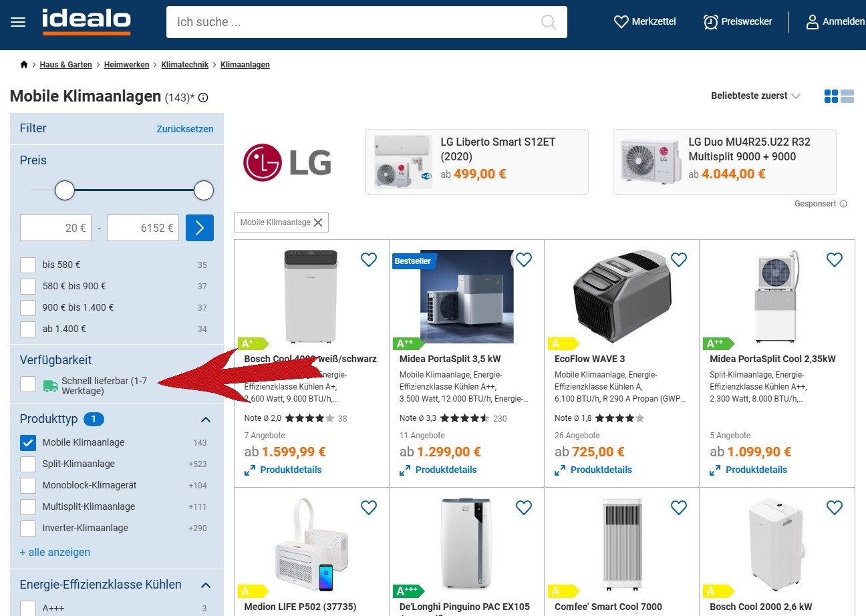Open sponsored LG Duo MU4R25.U22 R32 offer
Screen dimensions: 866x616
(x=724, y=162)
